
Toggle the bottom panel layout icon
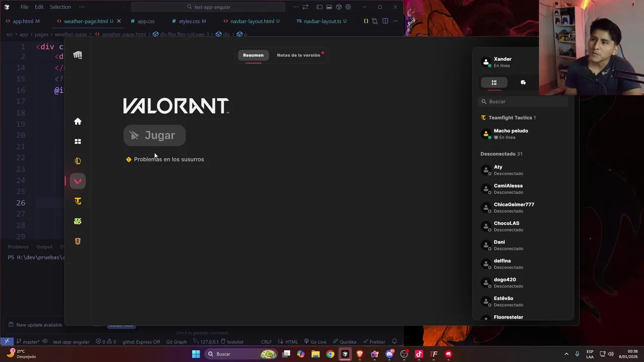329,7
